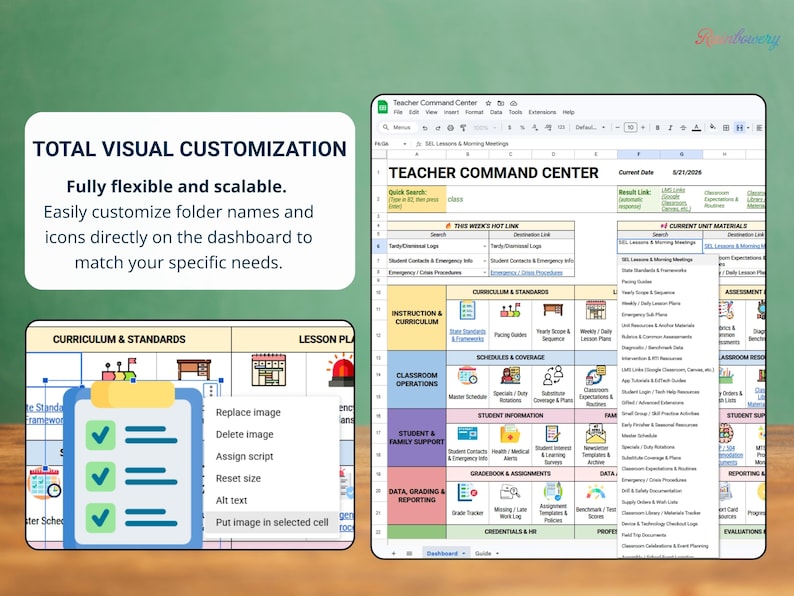Image resolution: width=794 pixels, height=596 pixels.
Task: Click the Substitute Coverage & Plans icon
Action: [x=553, y=376]
